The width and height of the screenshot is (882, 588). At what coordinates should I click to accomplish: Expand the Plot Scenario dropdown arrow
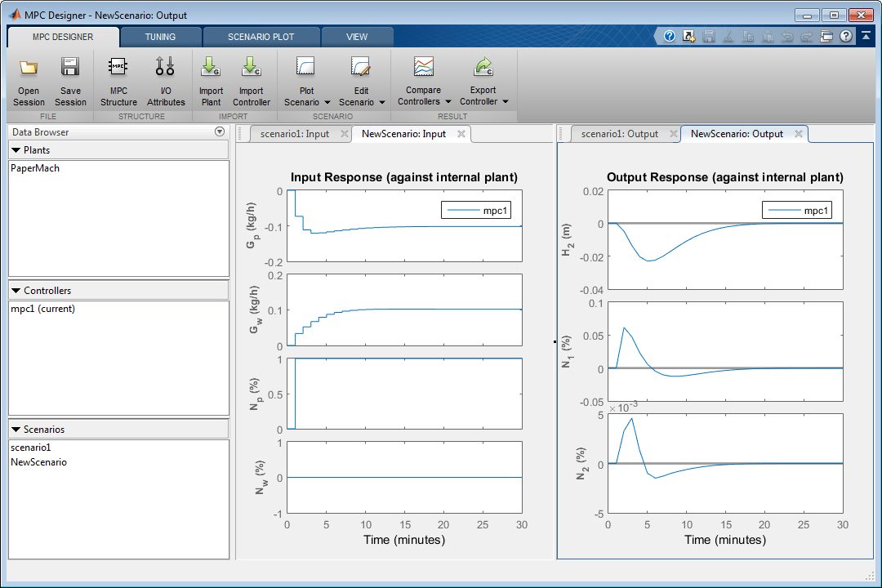(327, 102)
